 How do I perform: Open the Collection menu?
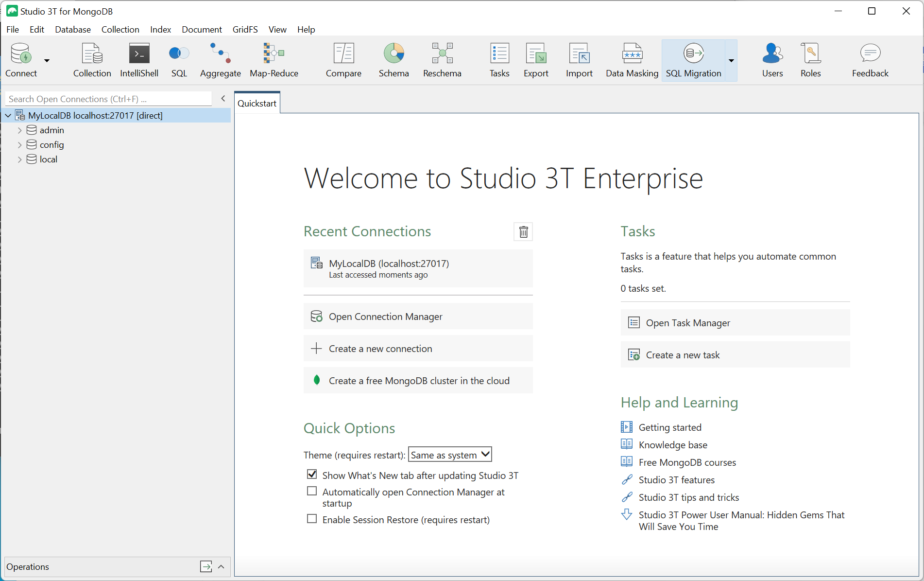click(x=120, y=29)
